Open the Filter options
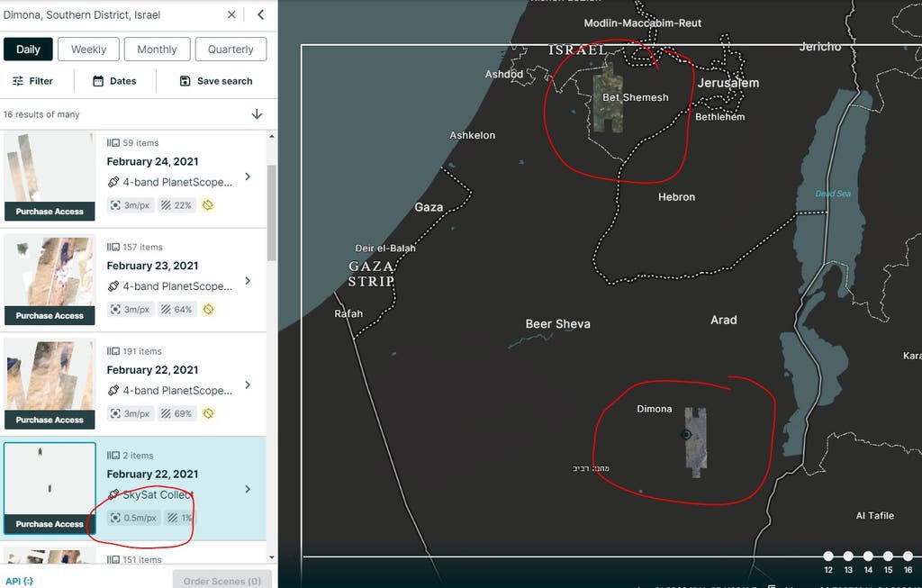This screenshot has width=922, height=588. [33, 81]
